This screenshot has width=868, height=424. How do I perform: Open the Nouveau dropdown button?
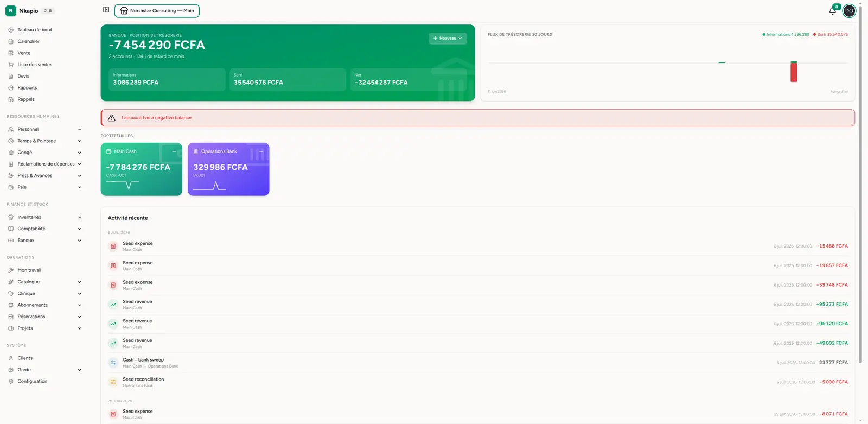point(448,39)
